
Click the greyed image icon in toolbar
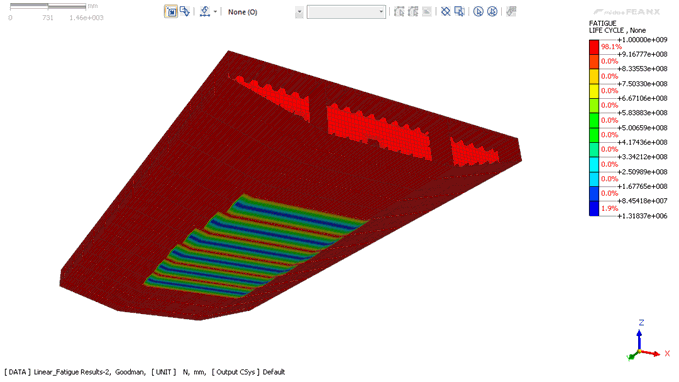[x=427, y=12]
